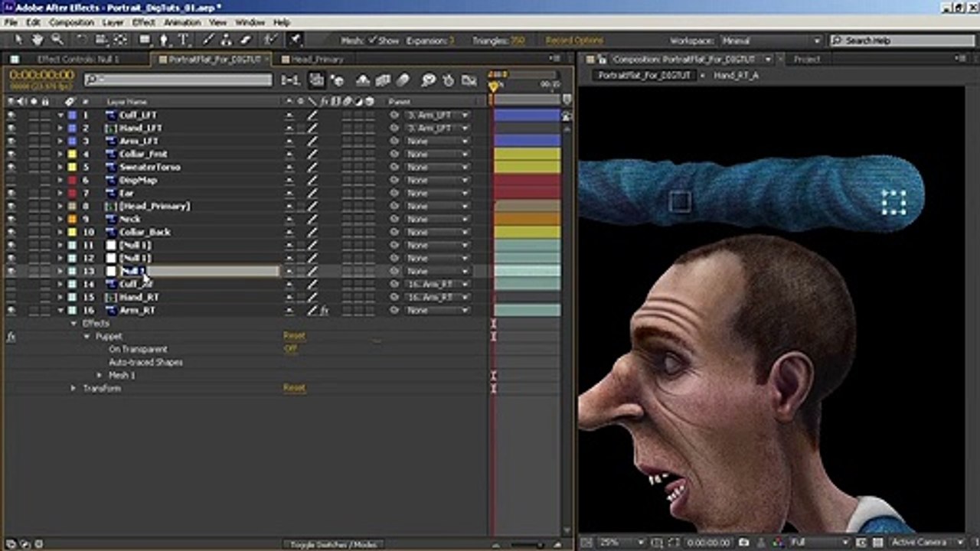980x551 pixels.
Task: Click the timeline layer search field
Action: point(178,80)
